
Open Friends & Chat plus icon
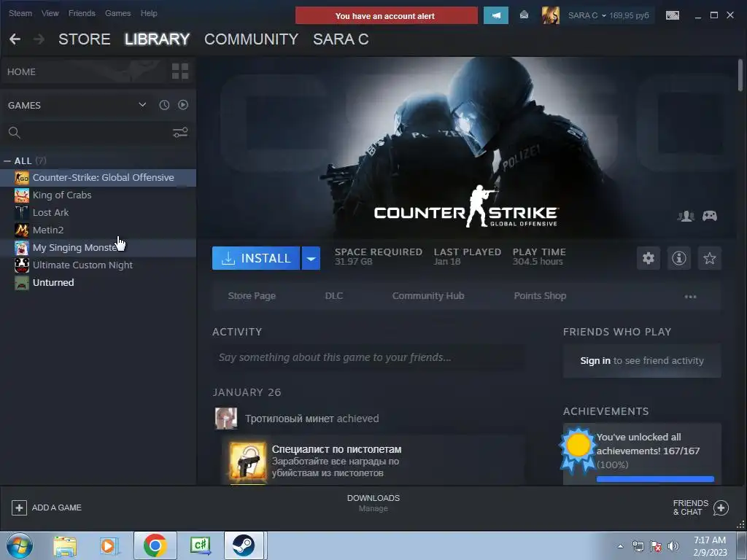coord(721,507)
